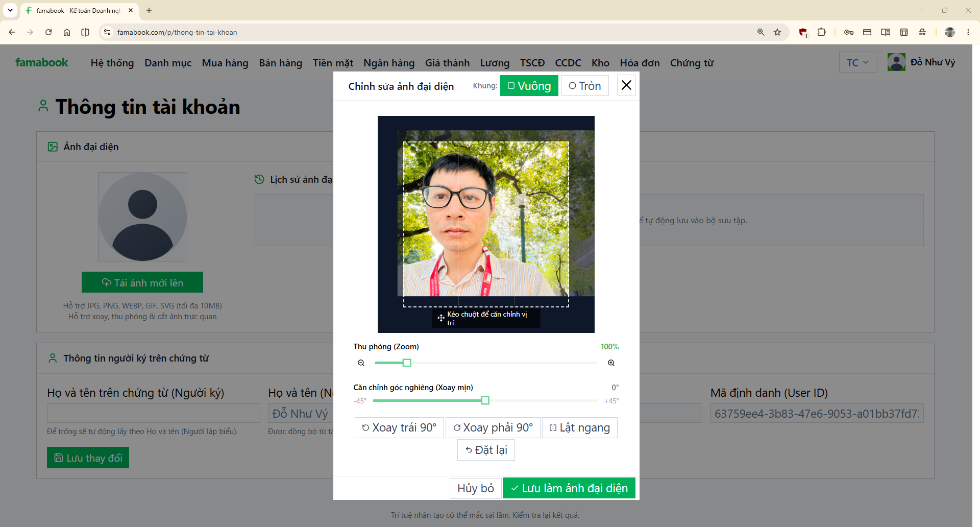Reset edits with Đặt lại button
980x527 pixels.
pos(486,450)
